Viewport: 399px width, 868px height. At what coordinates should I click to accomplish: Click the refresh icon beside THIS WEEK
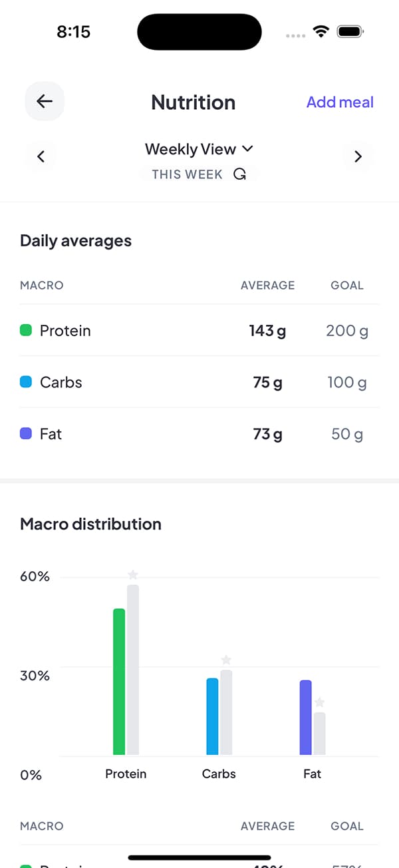[x=240, y=174]
